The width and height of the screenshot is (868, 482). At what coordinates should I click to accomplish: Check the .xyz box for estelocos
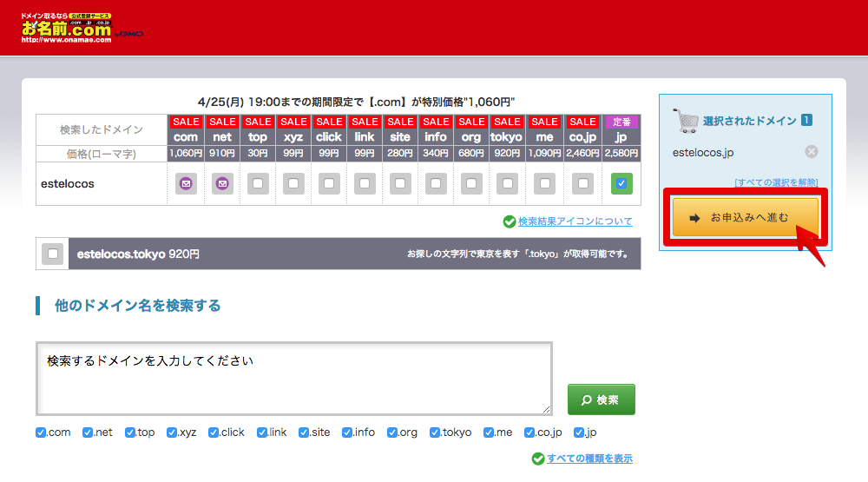[x=293, y=183]
